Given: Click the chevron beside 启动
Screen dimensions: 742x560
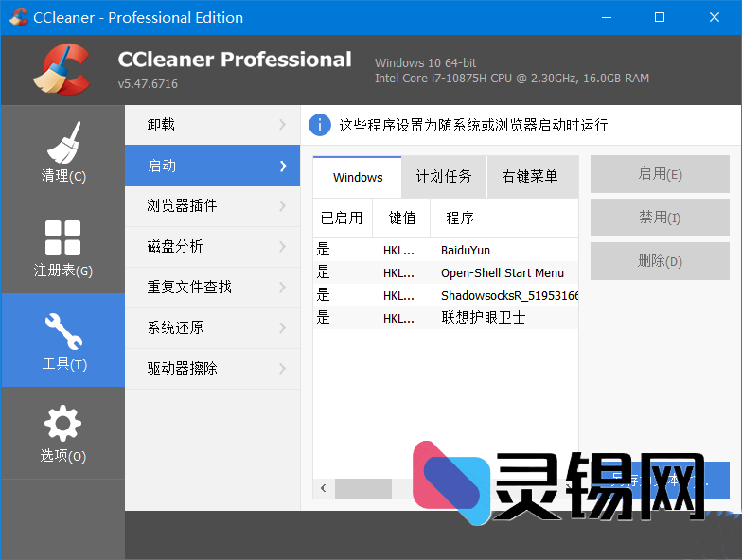Looking at the screenshot, I should pyautogui.click(x=284, y=166).
